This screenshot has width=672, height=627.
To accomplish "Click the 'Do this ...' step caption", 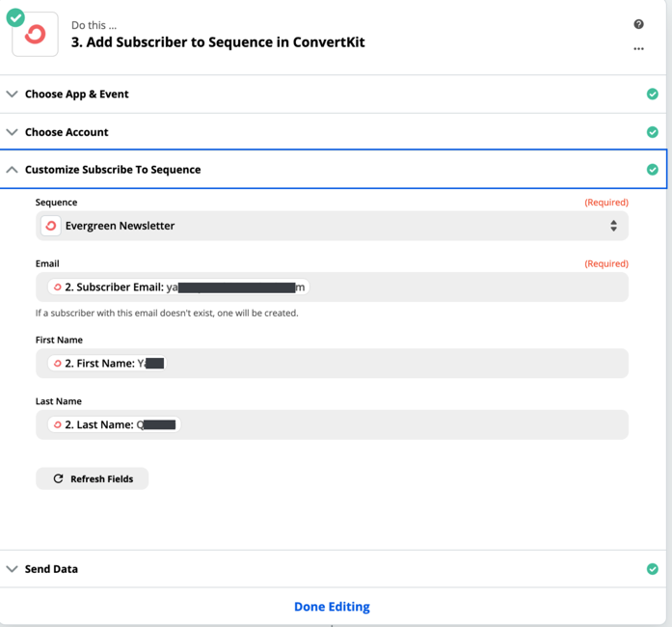I will pos(94,25).
